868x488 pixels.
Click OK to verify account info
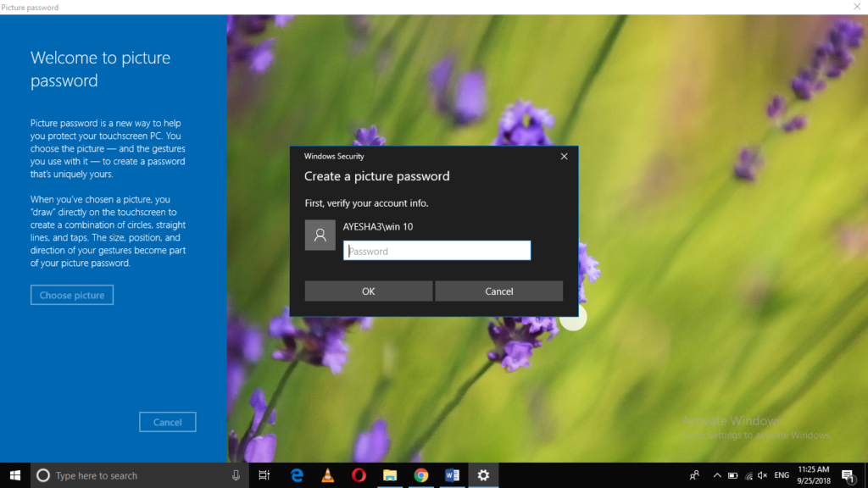[369, 291]
